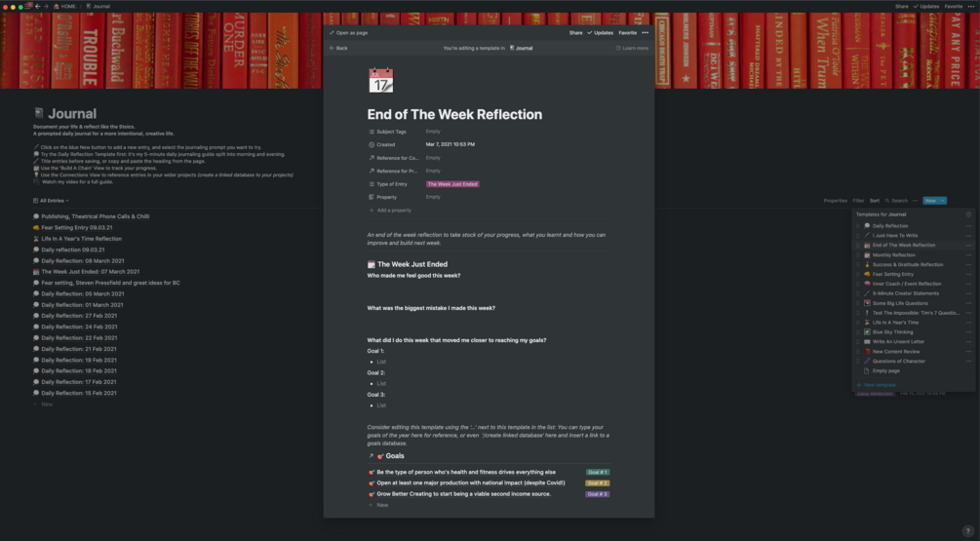Open the modal's three-dot more menu
The height and width of the screenshot is (541, 980).
tap(645, 32)
